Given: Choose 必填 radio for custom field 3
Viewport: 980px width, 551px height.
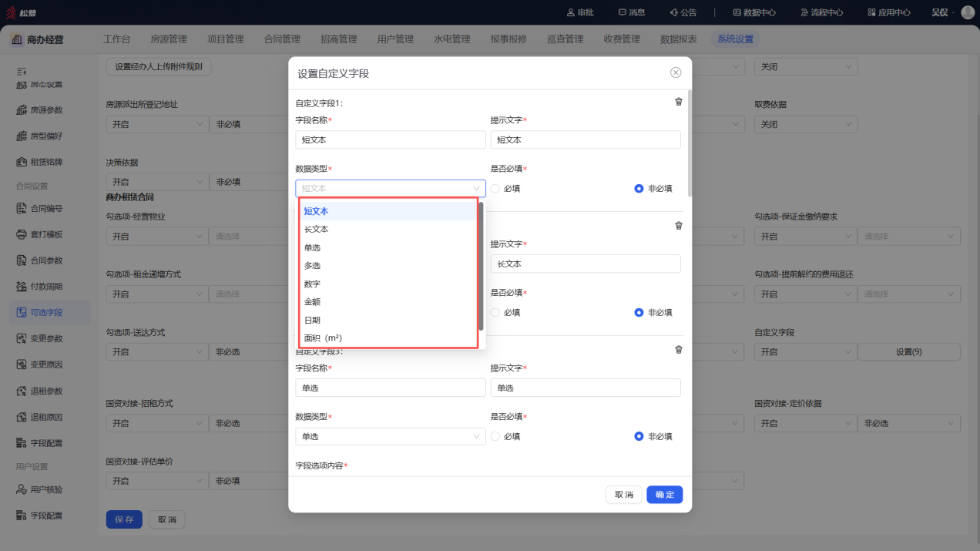Looking at the screenshot, I should pos(505,436).
